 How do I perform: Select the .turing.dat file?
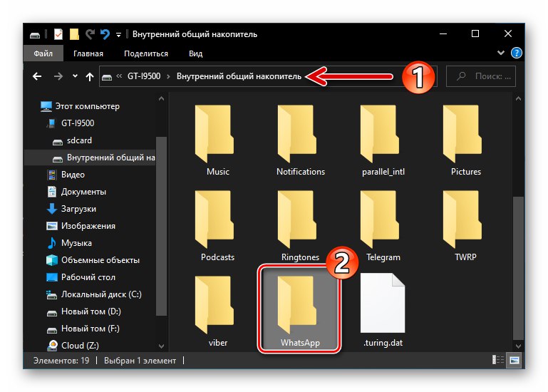pyautogui.click(x=383, y=311)
